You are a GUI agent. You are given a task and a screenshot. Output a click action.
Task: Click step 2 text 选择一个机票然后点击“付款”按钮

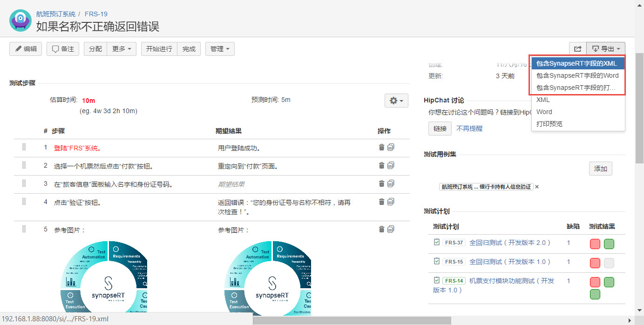(103, 166)
